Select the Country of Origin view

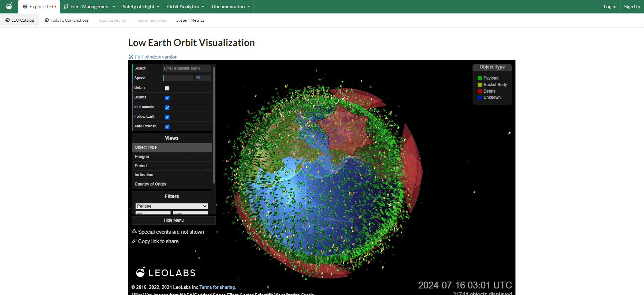pos(172,184)
